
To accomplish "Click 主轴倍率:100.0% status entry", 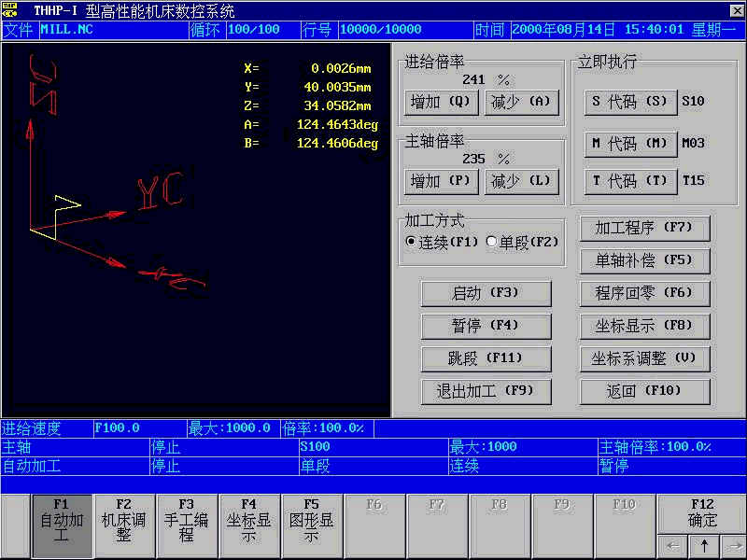I will point(655,447).
